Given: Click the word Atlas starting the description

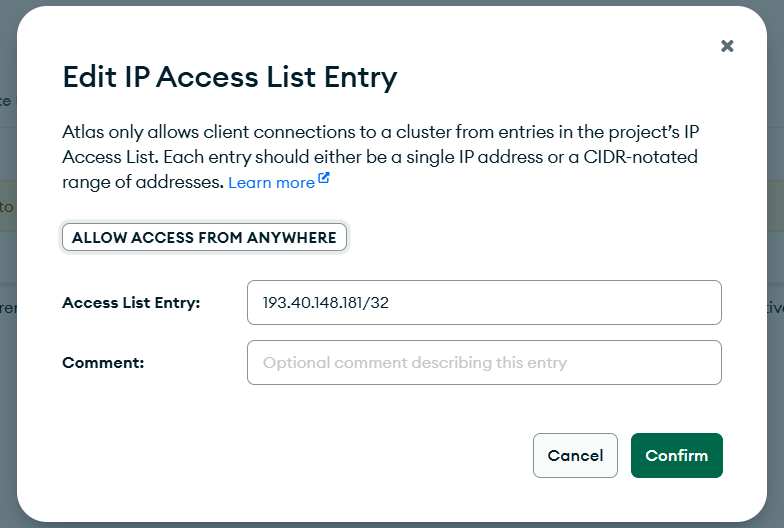Looking at the screenshot, I should (x=84, y=133).
